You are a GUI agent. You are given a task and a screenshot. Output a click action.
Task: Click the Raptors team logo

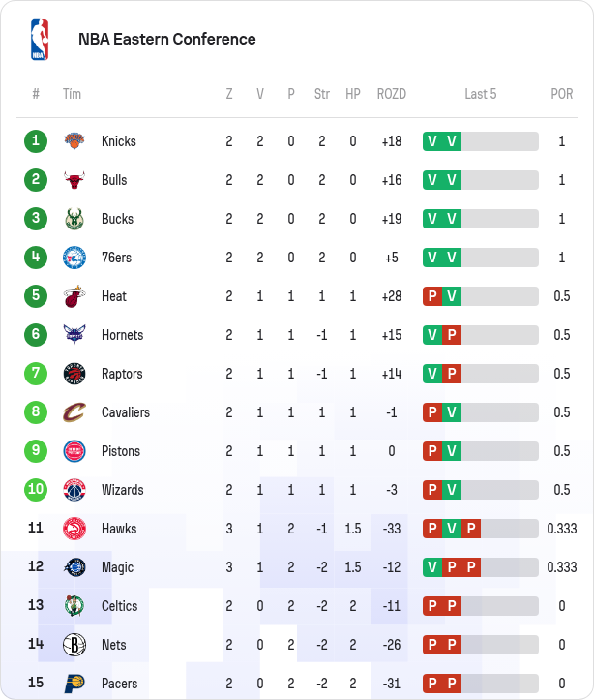pos(74,374)
